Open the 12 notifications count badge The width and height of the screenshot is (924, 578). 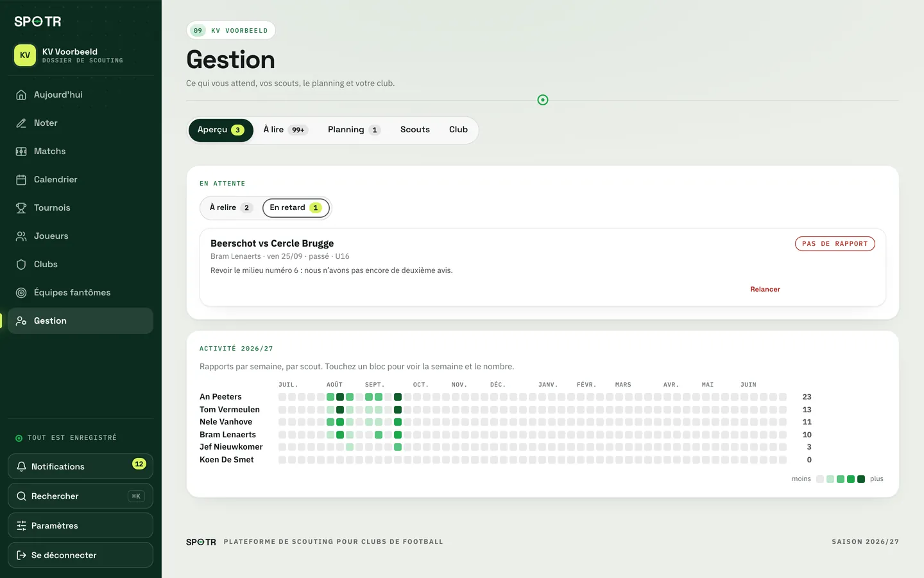pyautogui.click(x=139, y=464)
